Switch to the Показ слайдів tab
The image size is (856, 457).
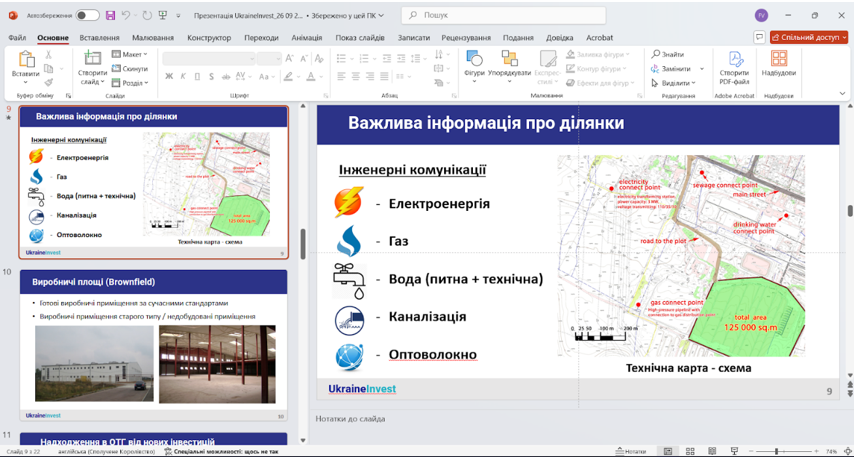pyautogui.click(x=360, y=38)
